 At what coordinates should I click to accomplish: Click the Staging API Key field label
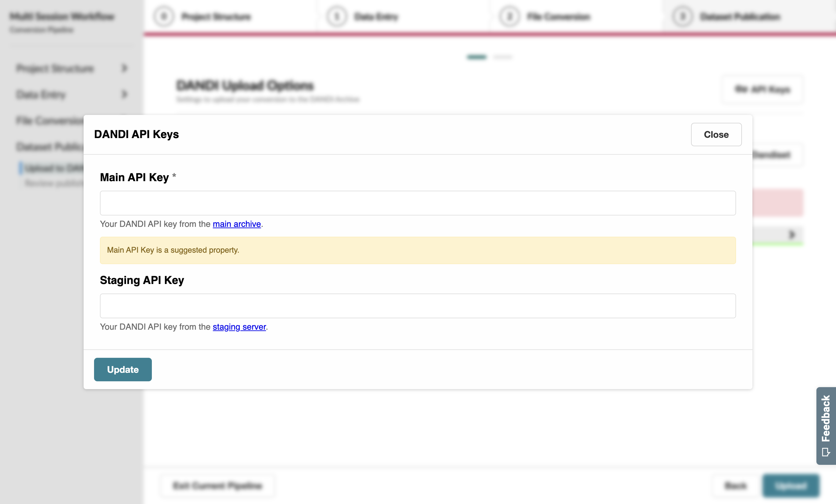(x=142, y=280)
